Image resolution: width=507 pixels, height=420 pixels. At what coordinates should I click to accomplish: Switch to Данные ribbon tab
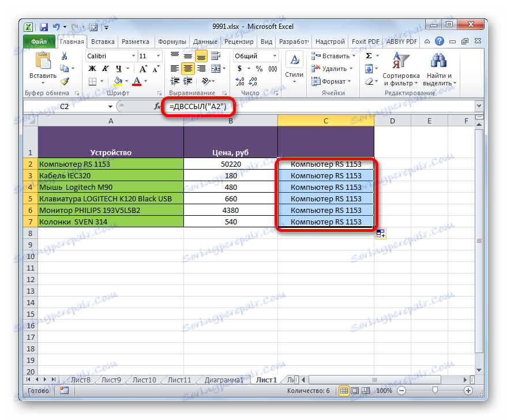[x=205, y=42]
